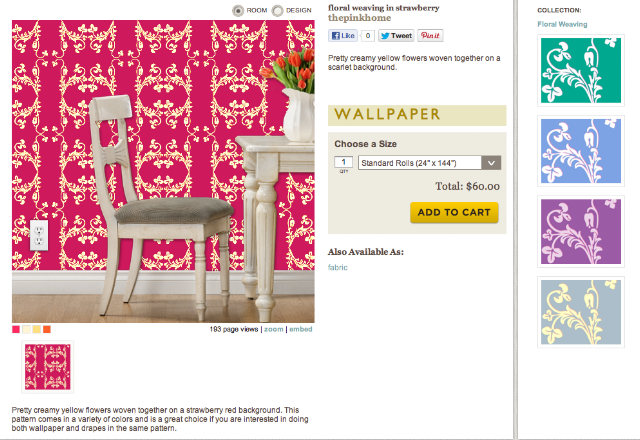Click the Twitter Tweet button
The image size is (640, 440).
tap(396, 36)
